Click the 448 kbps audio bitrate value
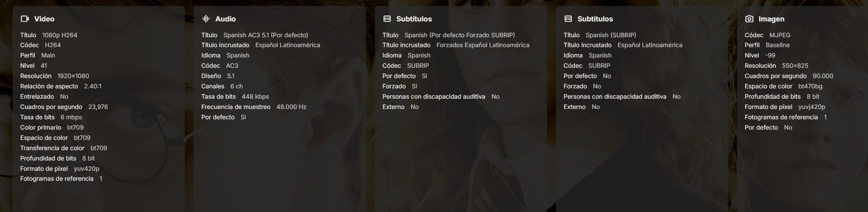 coord(255,97)
